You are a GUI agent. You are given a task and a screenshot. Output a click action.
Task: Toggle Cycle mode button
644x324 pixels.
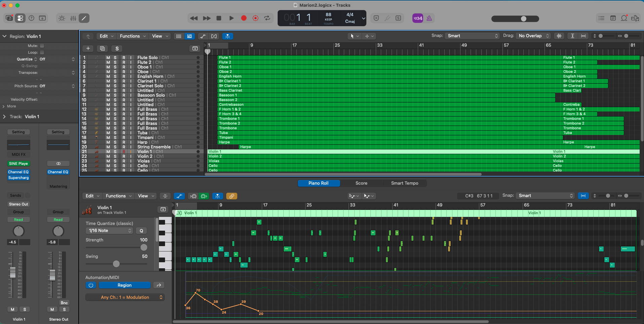[267, 18]
